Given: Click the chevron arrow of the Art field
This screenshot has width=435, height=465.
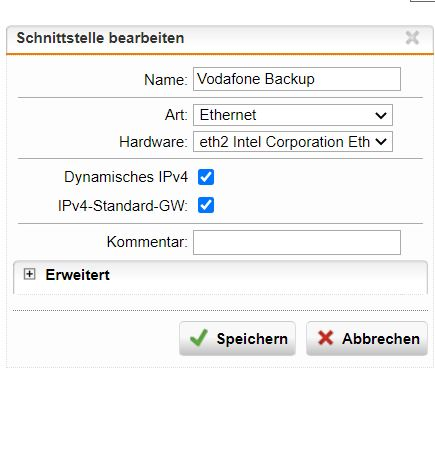Looking at the screenshot, I should (381, 115).
